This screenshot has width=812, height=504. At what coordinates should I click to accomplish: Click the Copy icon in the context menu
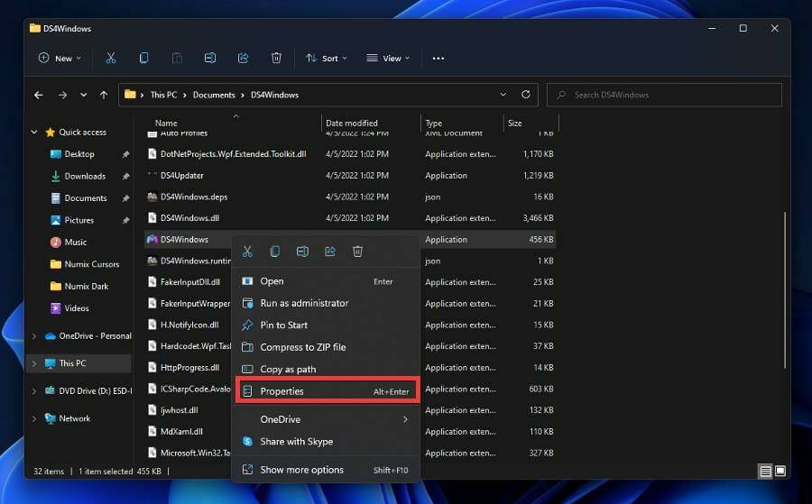(x=275, y=252)
